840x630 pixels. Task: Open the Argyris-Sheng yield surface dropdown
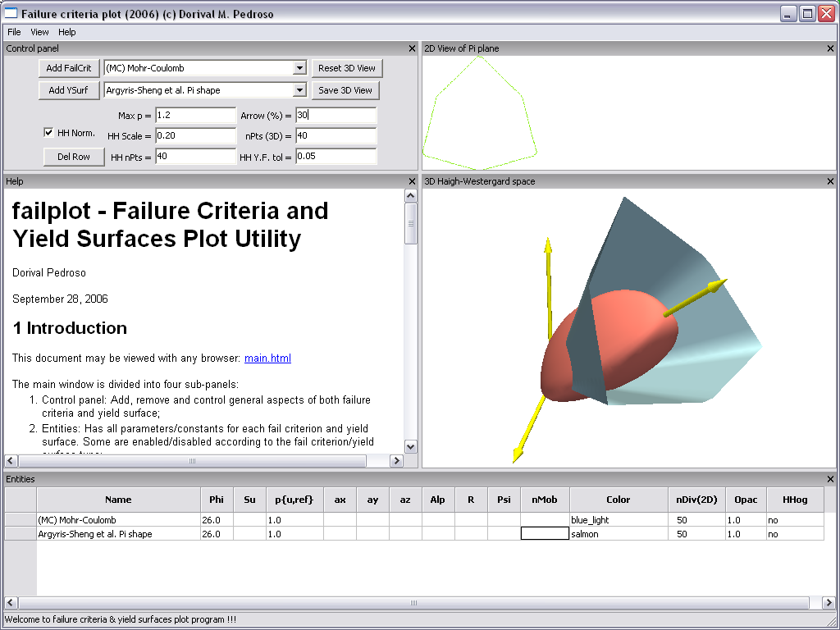pyautogui.click(x=299, y=90)
